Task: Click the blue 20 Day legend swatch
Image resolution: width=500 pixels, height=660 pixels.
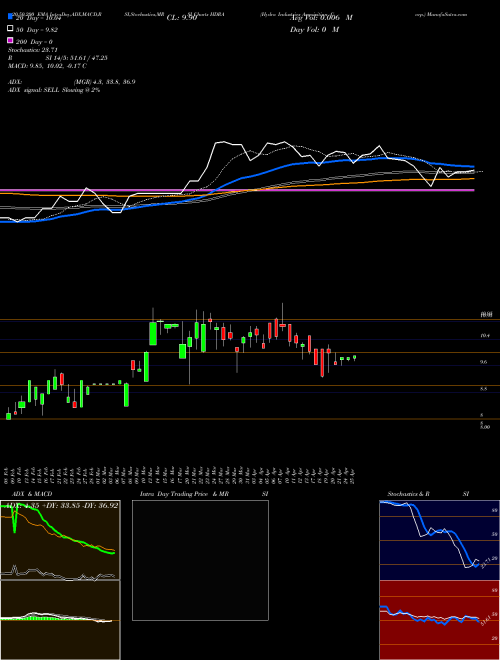Action: 10,17
